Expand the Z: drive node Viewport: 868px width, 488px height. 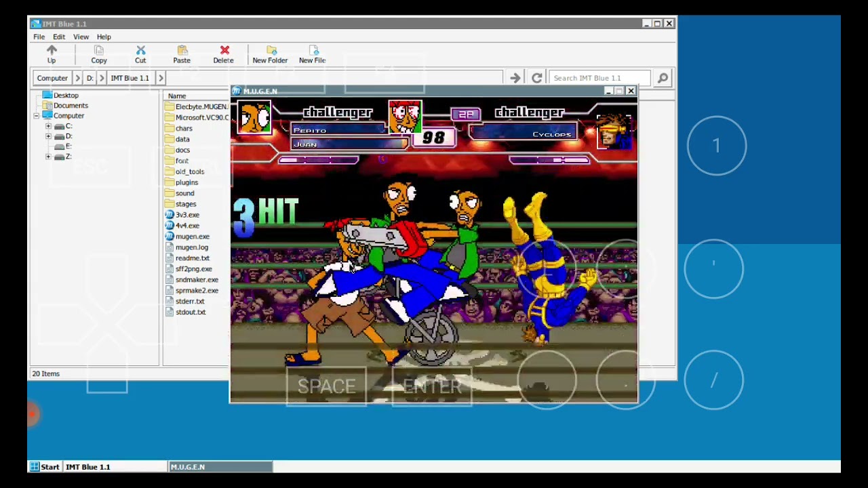pos(48,157)
